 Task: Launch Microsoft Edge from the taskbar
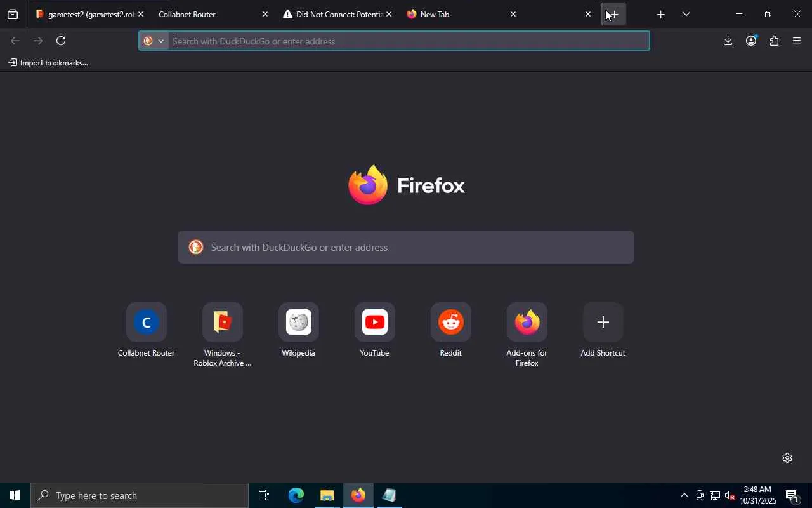point(296,495)
